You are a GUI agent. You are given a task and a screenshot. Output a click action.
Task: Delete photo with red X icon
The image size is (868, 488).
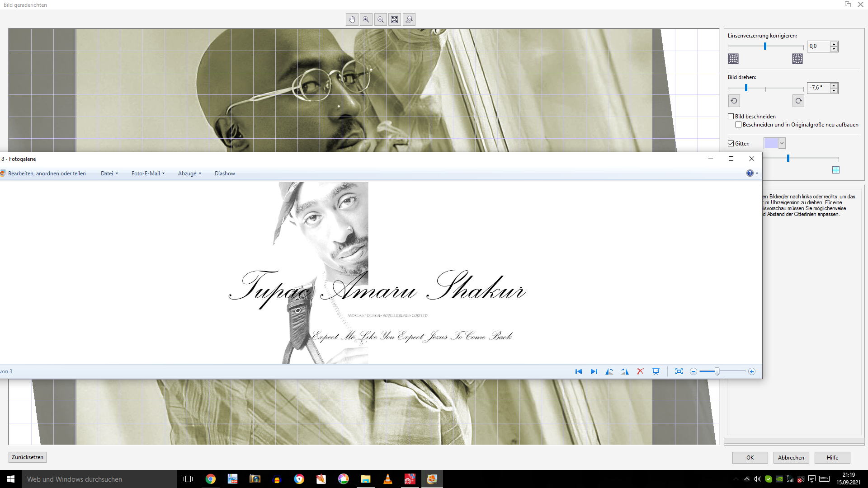pos(640,371)
